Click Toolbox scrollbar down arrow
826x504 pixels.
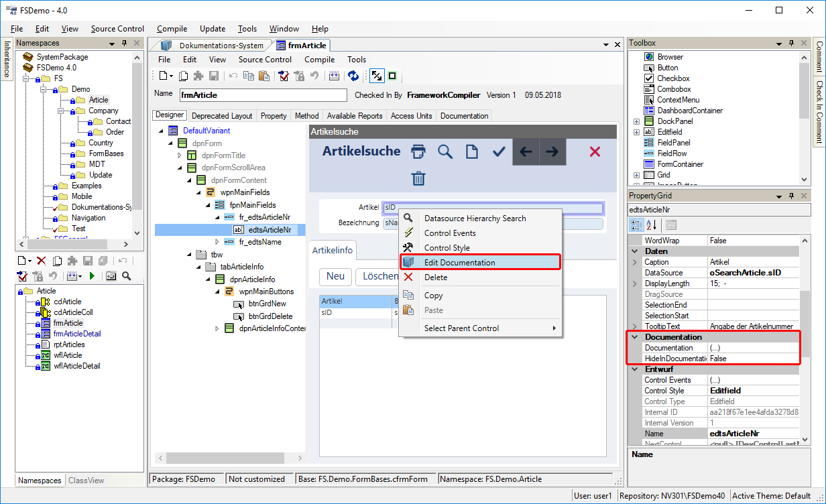805,179
